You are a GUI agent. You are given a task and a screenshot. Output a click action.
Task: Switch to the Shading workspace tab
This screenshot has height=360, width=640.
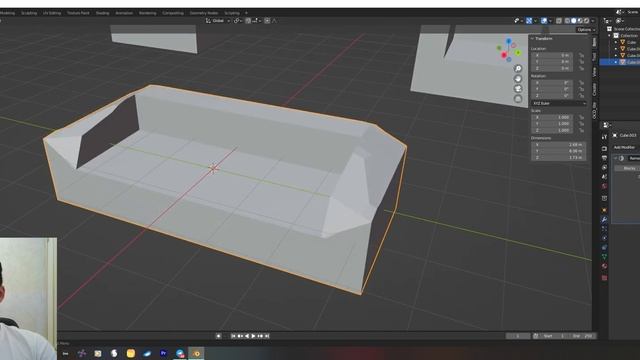click(x=102, y=13)
